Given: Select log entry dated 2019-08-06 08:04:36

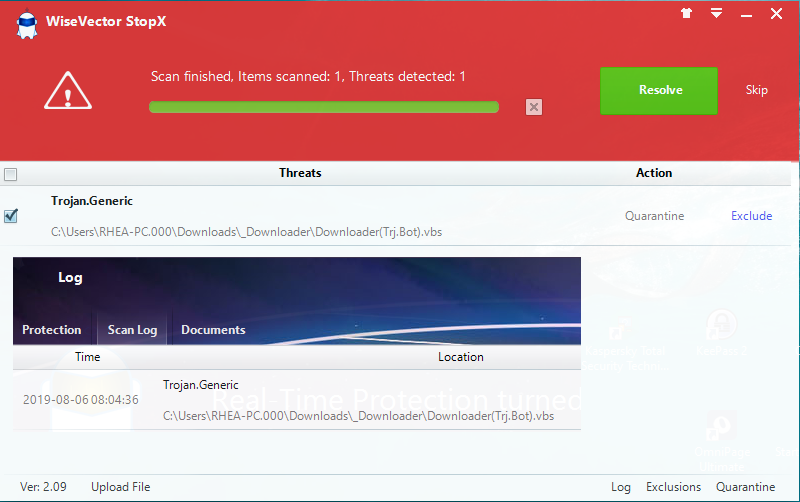Looking at the screenshot, I should [x=81, y=400].
